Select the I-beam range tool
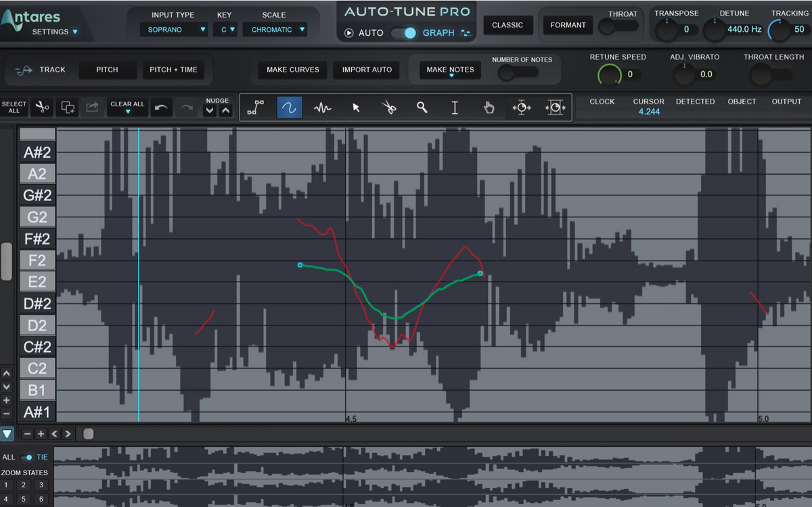 455,107
